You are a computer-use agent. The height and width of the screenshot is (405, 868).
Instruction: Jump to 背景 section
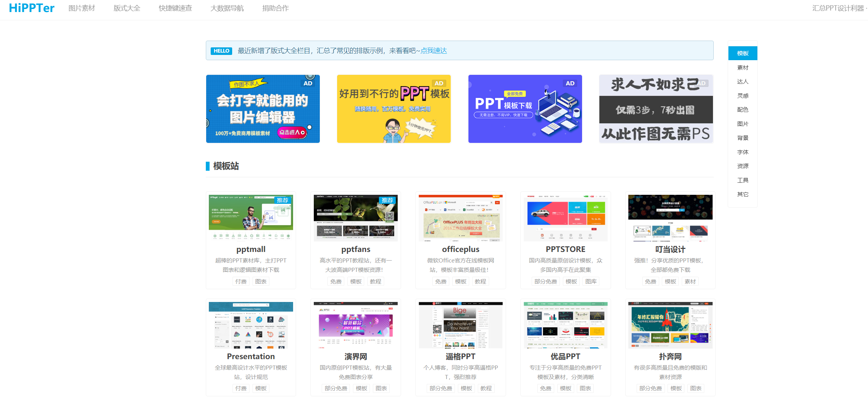743,138
